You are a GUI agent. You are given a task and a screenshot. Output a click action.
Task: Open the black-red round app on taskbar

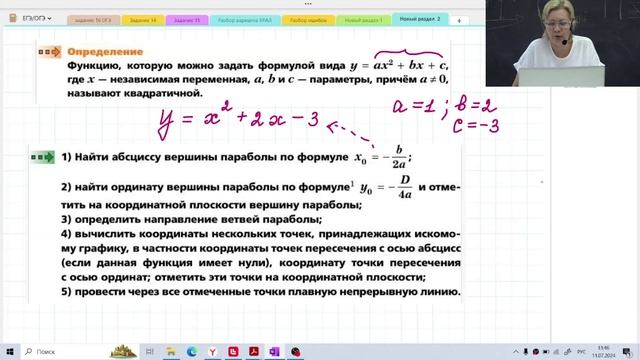point(296,351)
